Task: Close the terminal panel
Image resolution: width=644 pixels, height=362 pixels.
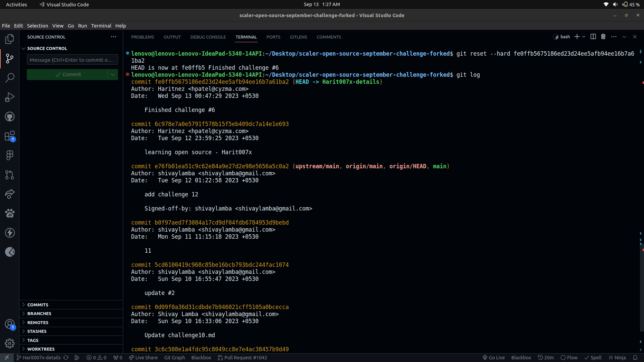Action: click(x=635, y=37)
